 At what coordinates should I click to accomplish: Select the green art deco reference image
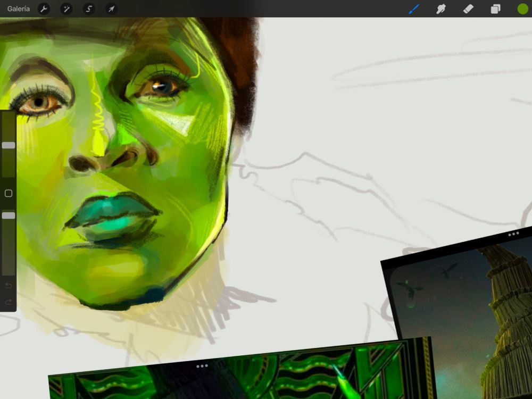242,369
